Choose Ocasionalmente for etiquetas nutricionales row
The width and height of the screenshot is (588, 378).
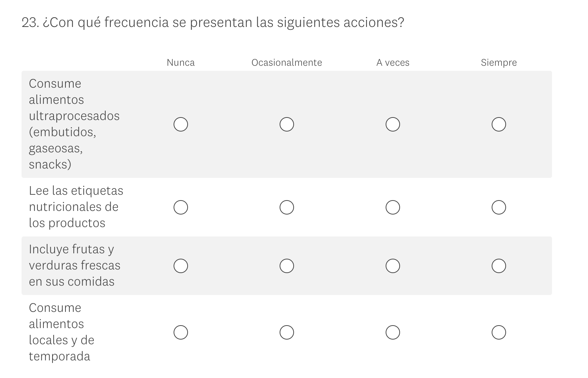tap(287, 207)
